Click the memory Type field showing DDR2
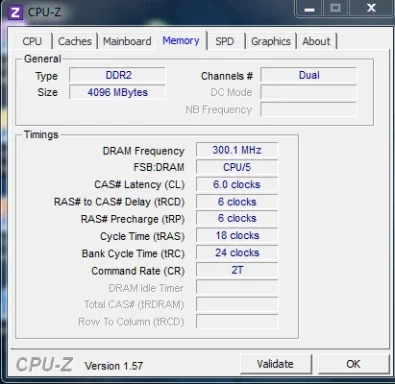 pyautogui.click(x=117, y=75)
